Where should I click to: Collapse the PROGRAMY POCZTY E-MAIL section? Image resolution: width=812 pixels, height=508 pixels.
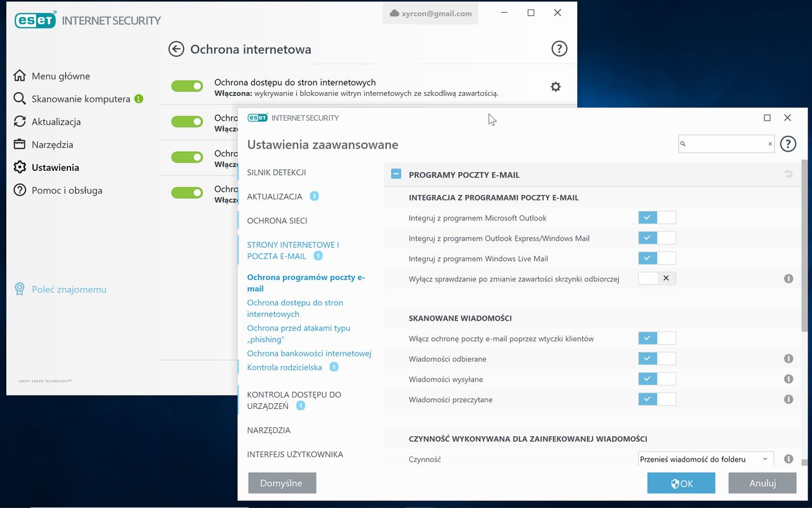click(396, 174)
